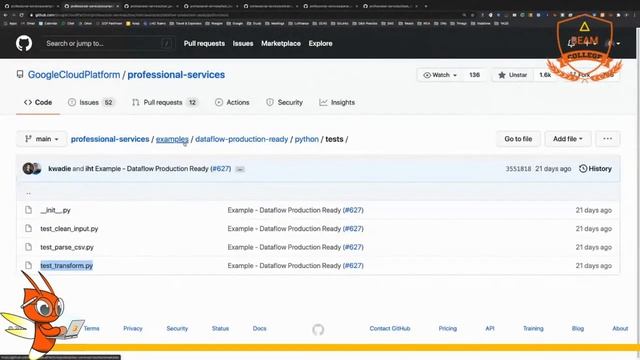This screenshot has width=640, height=360.
Task: Open footer Pricing link
Action: pos(448,328)
